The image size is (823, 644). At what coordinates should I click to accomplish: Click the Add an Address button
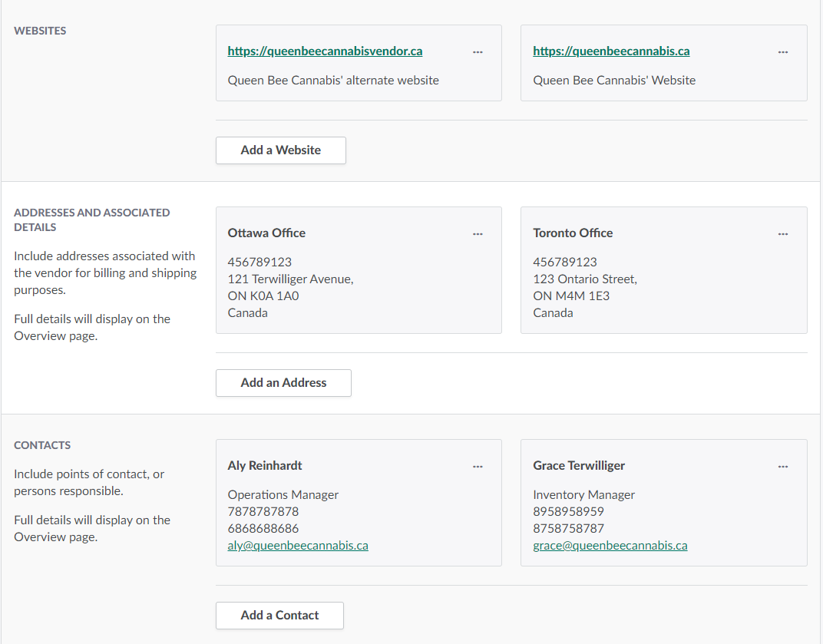[x=283, y=383]
